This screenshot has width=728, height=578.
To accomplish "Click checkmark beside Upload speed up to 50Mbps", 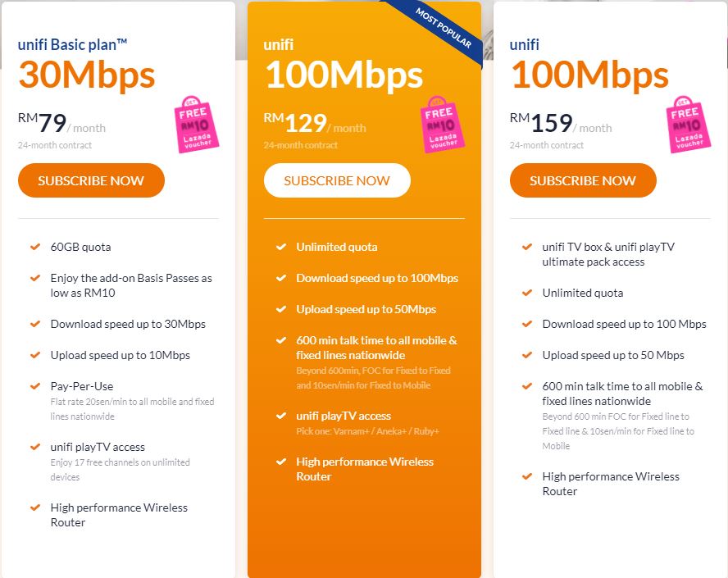I will click(x=281, y=309).
